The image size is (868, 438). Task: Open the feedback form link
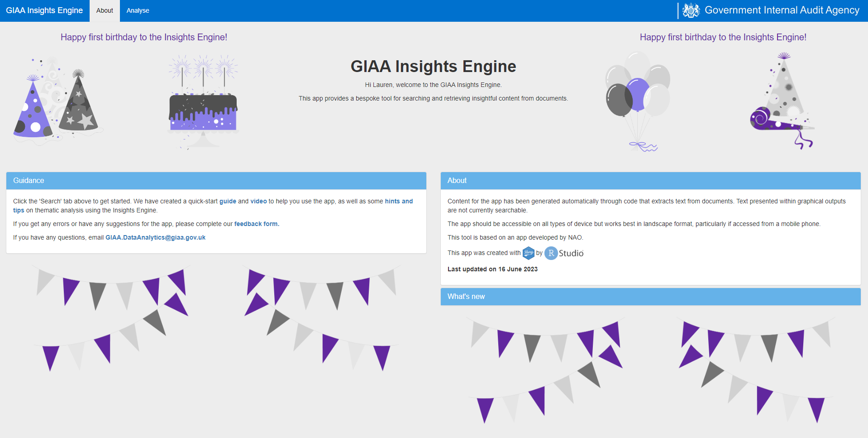click(257, 224)
